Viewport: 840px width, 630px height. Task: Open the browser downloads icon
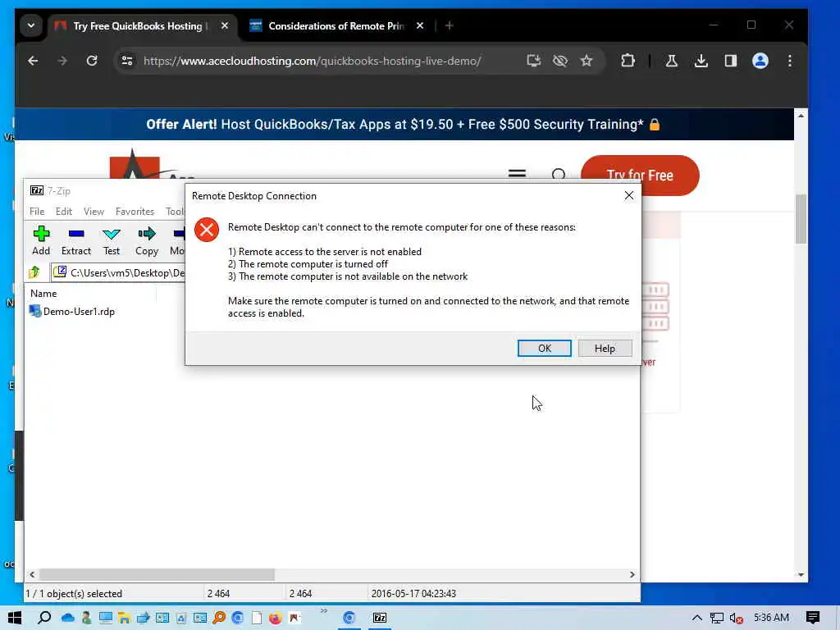[x=701, y=61]
